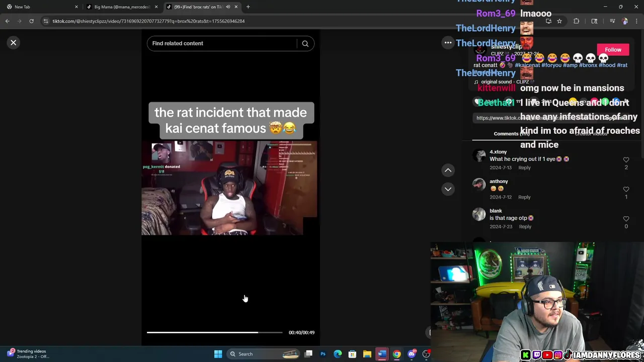This screenshot has width=644, height=362.
Task: Open the 4.xtony username link
Action: click(x=498, y=152)
